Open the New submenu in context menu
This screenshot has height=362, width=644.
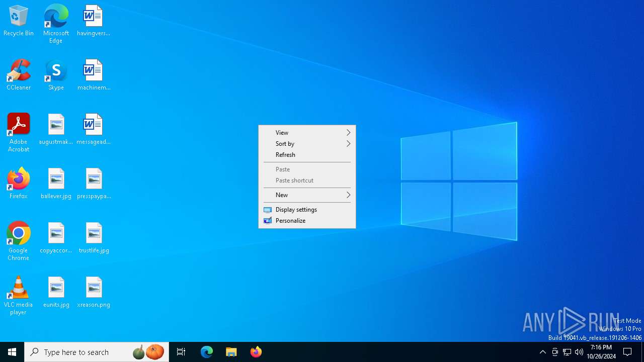pos(307,195)
